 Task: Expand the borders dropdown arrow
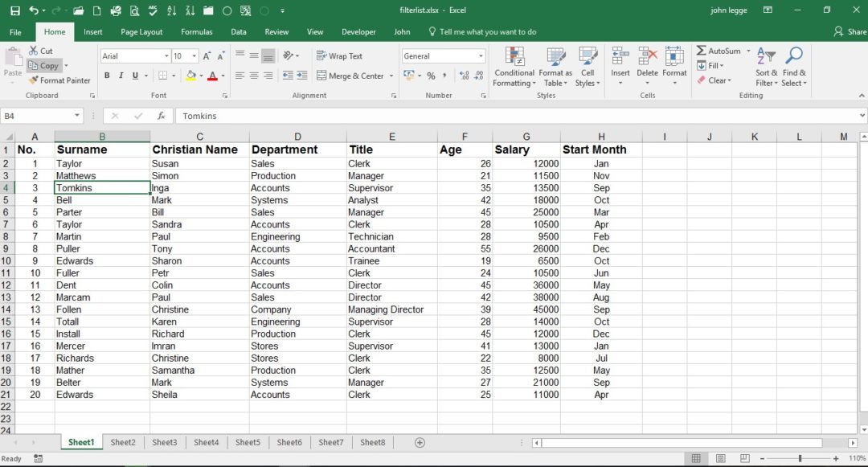174,76
